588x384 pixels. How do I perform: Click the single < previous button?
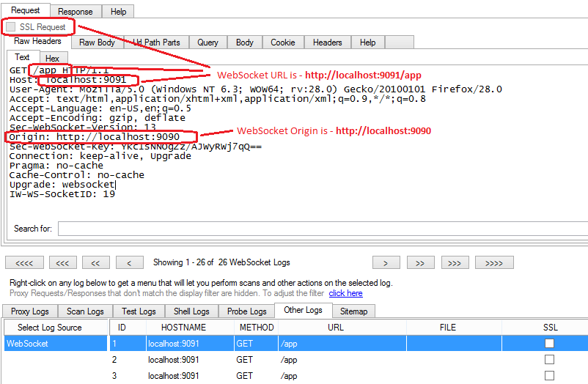[x=129, y=262]
